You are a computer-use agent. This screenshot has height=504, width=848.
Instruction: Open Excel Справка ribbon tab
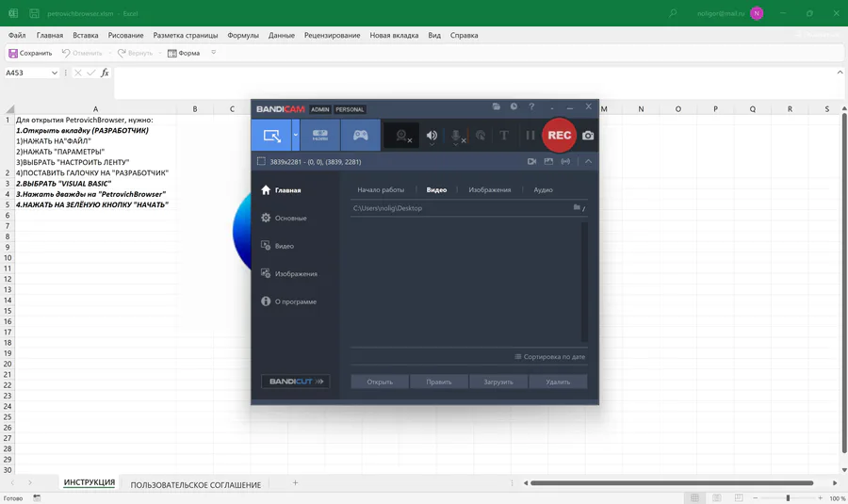coord(464,35)
